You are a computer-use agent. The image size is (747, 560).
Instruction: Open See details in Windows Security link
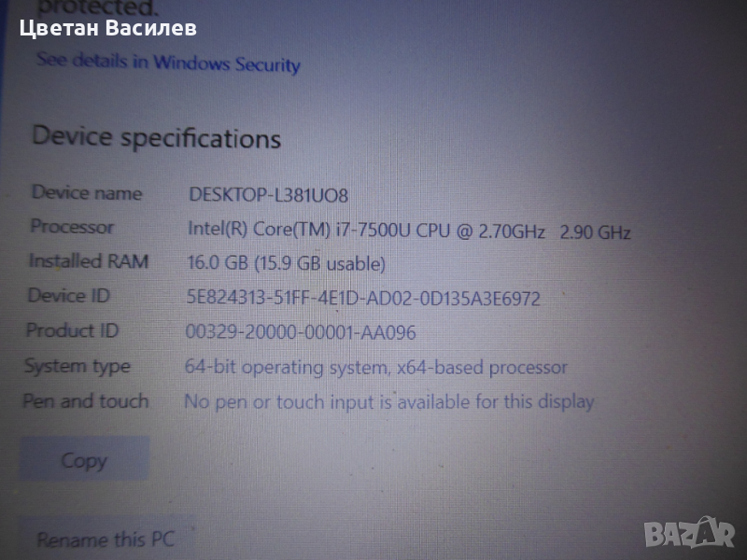(168, 63)
